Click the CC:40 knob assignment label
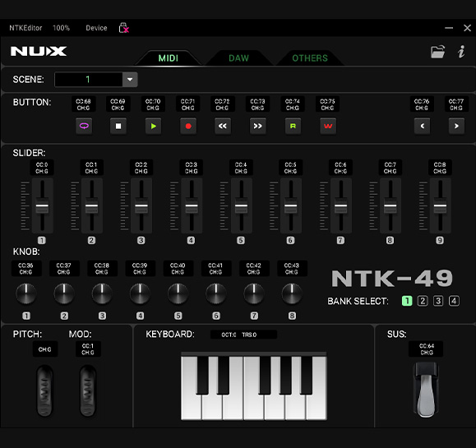The height and width of the screenshot is (448, 476). pos(178,268)
